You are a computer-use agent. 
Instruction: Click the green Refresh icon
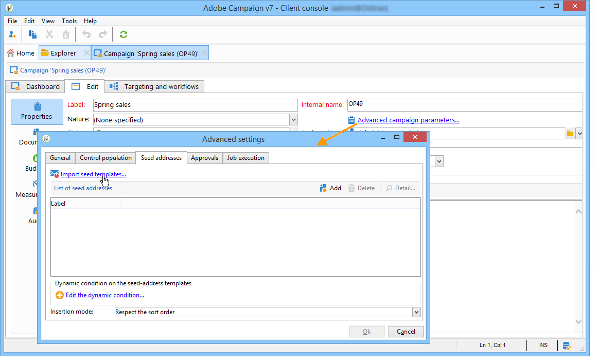(123, 34)
